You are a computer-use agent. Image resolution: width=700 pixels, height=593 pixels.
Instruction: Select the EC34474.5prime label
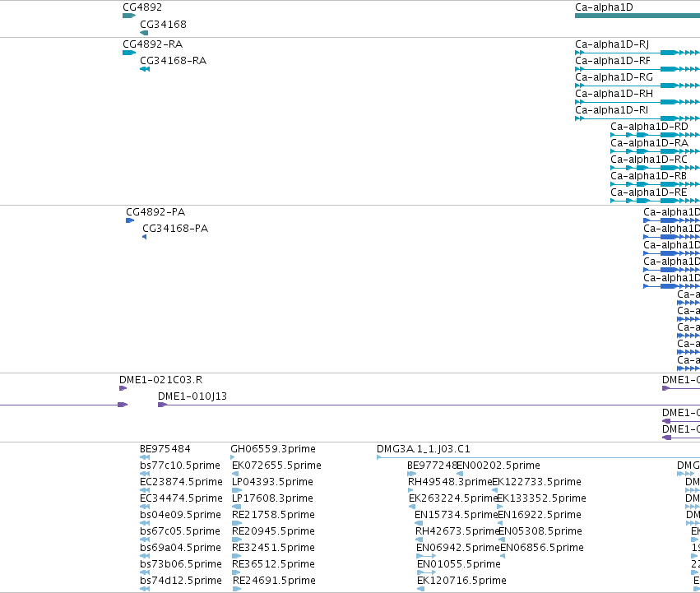click(181, 498)
